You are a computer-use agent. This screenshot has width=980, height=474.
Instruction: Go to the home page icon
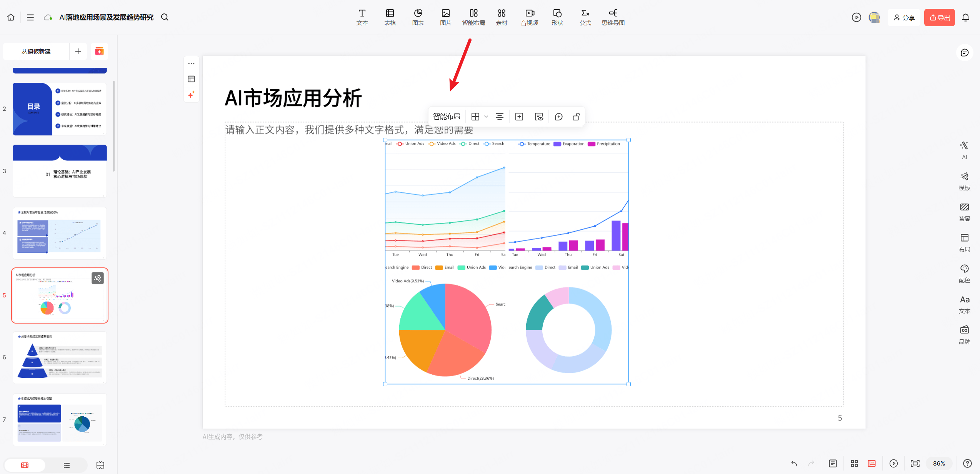pyautogui.click(x=11, y=17)
